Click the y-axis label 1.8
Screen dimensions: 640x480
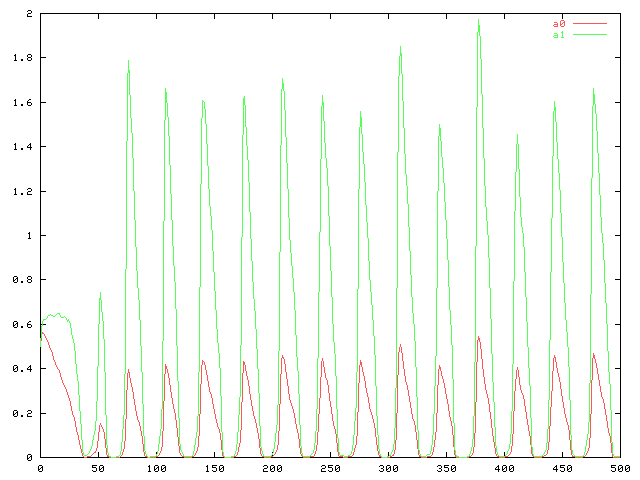22,58
